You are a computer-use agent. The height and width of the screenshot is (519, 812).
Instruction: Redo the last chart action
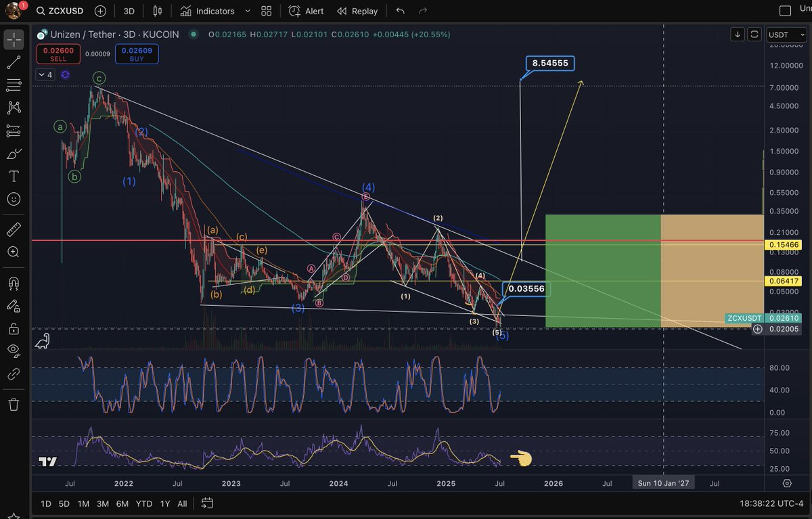point(423,11)
